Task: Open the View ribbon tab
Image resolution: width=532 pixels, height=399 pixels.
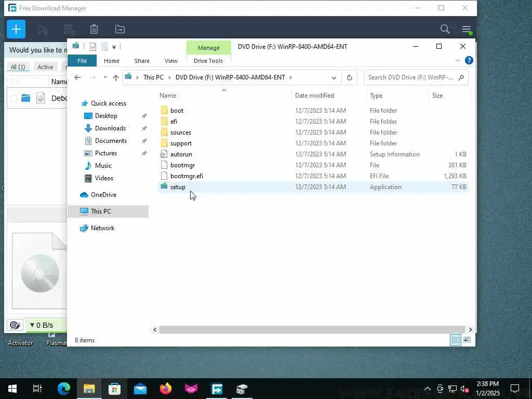Action: [171, 61]
